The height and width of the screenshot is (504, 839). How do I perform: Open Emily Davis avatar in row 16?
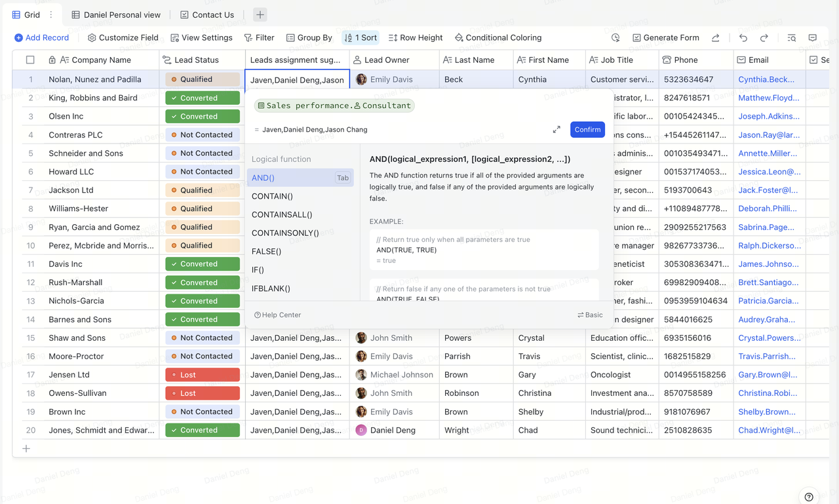[x=361, y=357]
